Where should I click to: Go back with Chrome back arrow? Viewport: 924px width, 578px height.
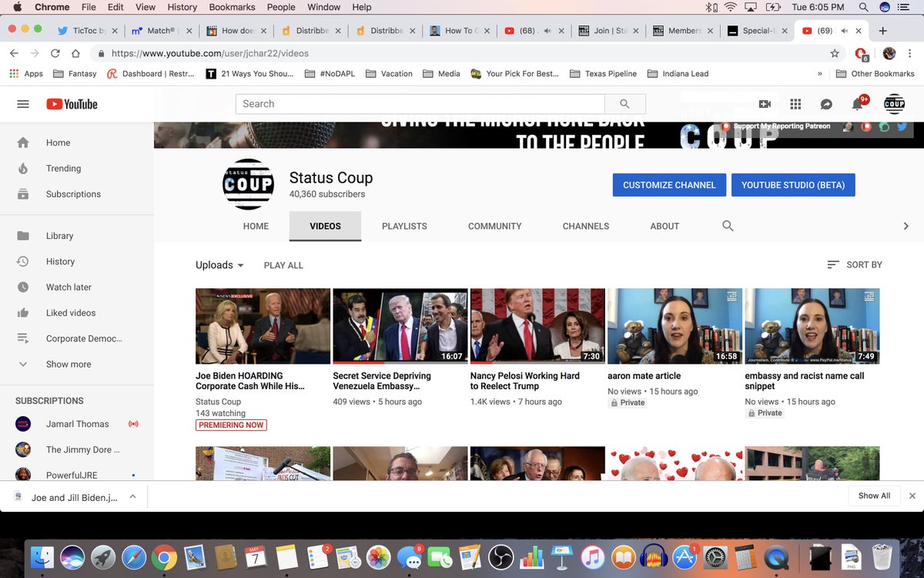coord(14,53)
